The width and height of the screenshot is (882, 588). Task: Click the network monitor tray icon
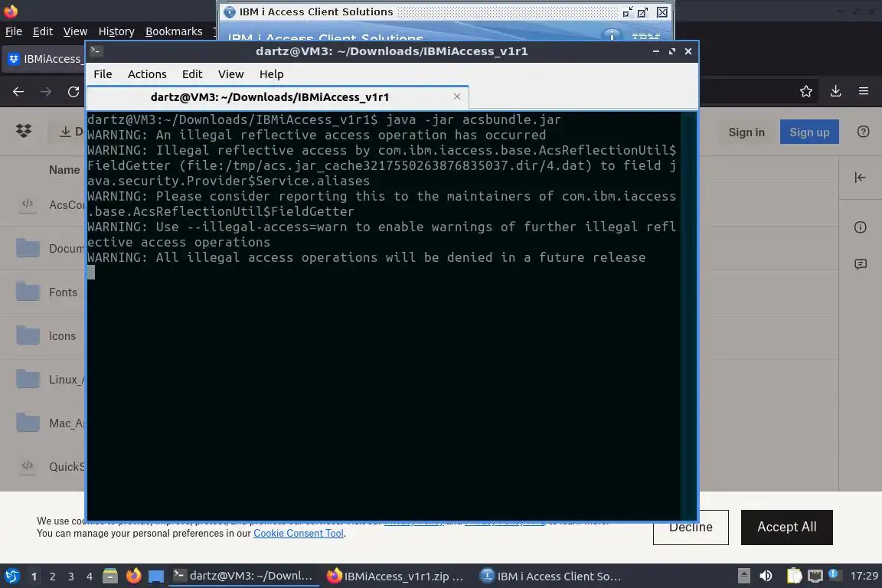(x=815, y=576)
